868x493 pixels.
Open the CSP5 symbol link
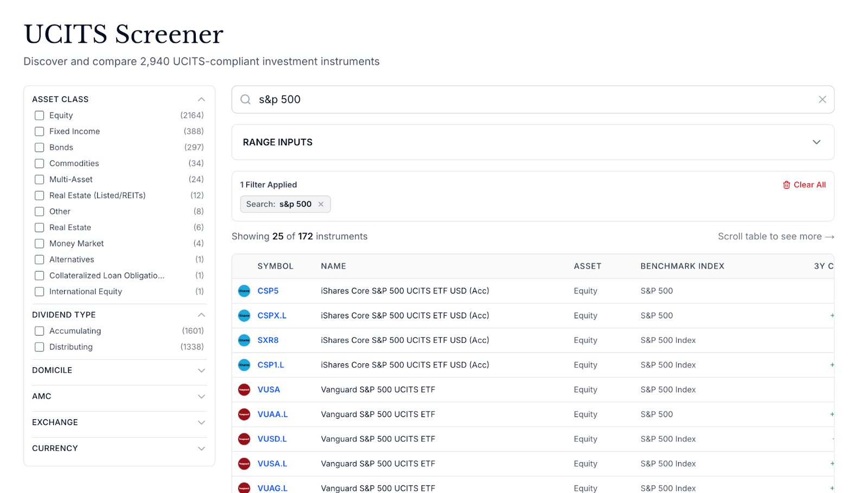268,291
